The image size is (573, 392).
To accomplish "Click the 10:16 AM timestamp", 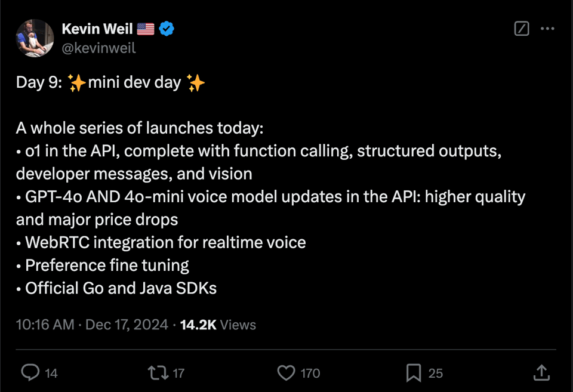I will pos(45,325).
